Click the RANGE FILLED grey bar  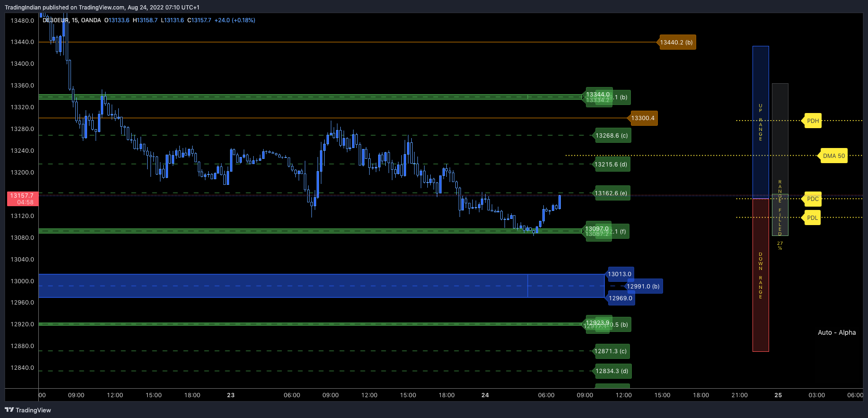tap(780, 160)
